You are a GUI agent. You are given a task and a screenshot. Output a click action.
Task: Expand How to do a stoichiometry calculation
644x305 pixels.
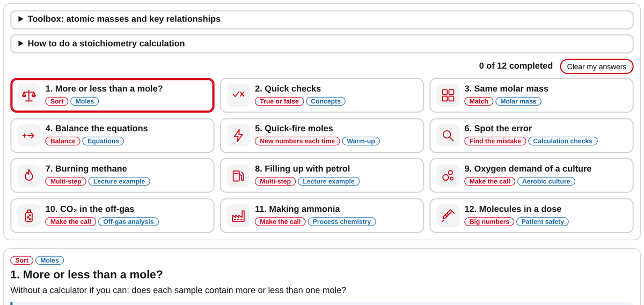[322, 43]
